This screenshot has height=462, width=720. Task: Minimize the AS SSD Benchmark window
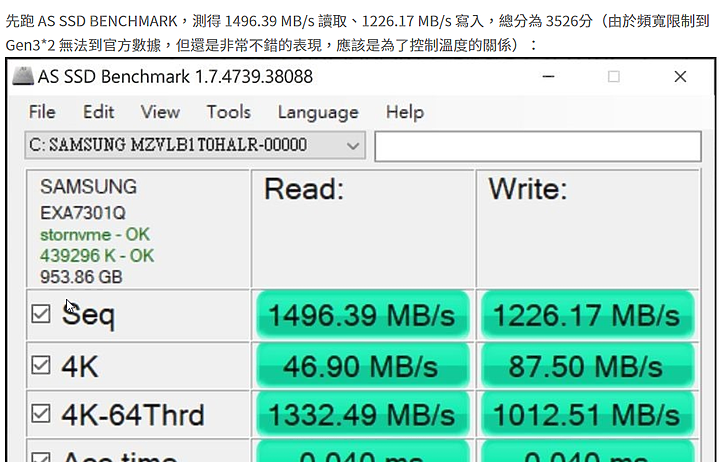[x=548, y=77]
